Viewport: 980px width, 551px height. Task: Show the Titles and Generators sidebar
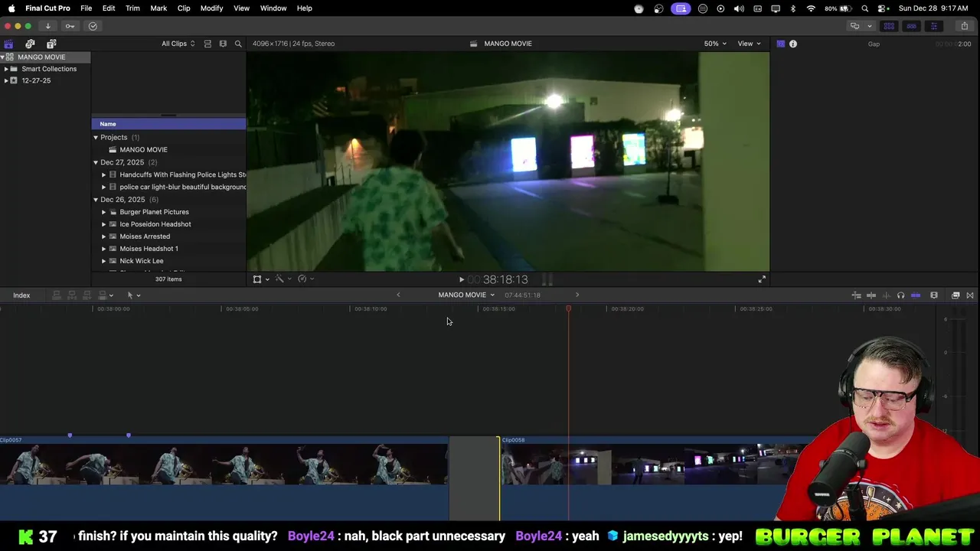coord(51,44)
